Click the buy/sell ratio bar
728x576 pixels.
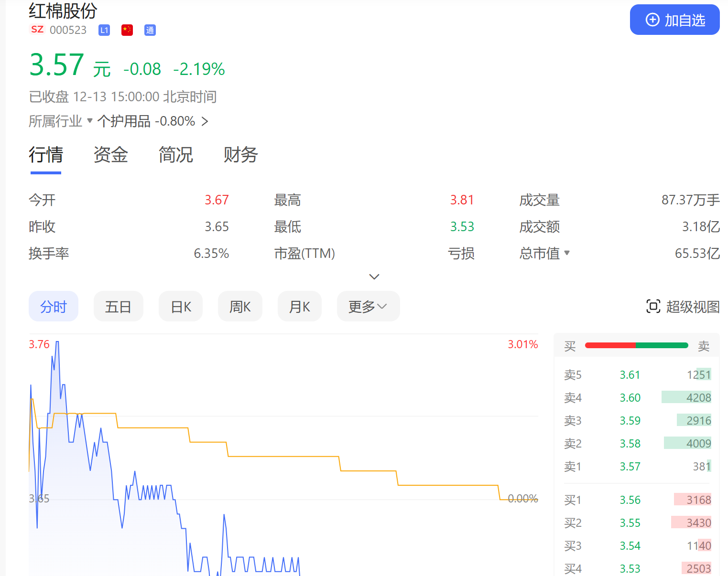click(x=637, y=345)
